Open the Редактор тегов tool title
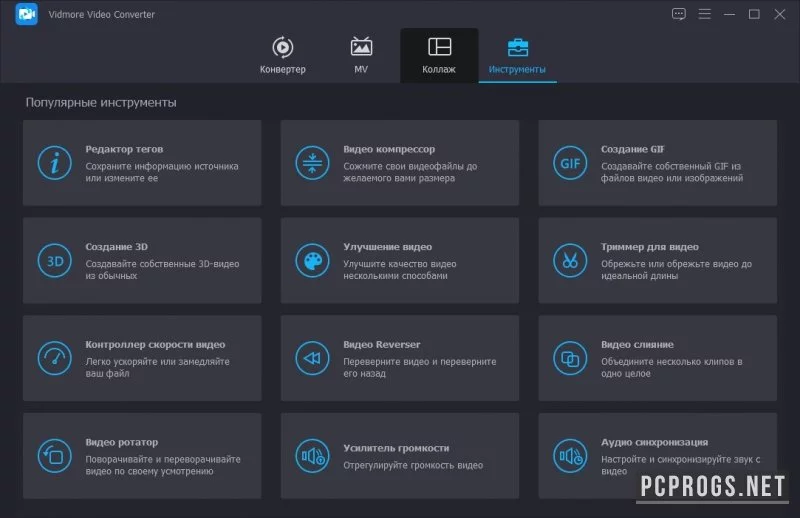The image size is (800, 518). click(124, 149)
